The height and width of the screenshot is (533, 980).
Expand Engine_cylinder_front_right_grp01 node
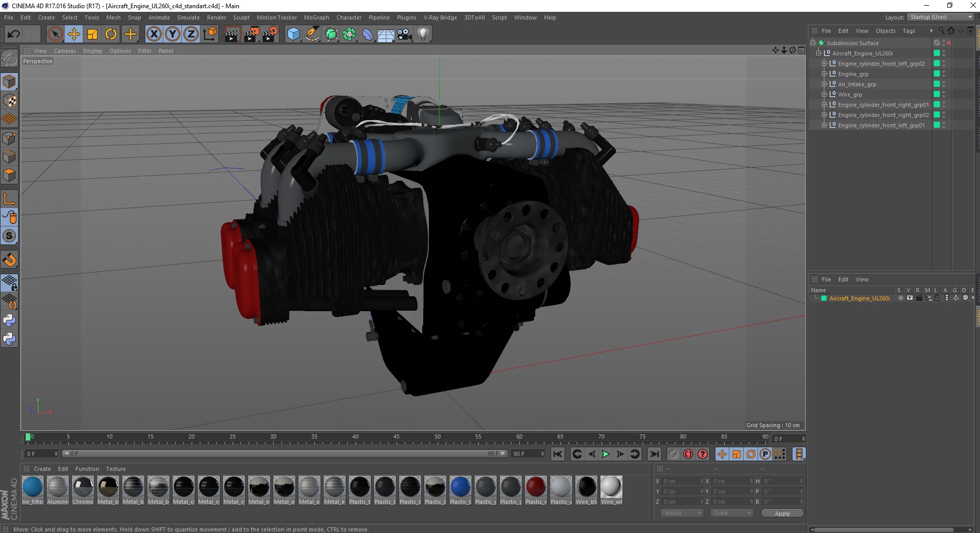tap(824, 105)
